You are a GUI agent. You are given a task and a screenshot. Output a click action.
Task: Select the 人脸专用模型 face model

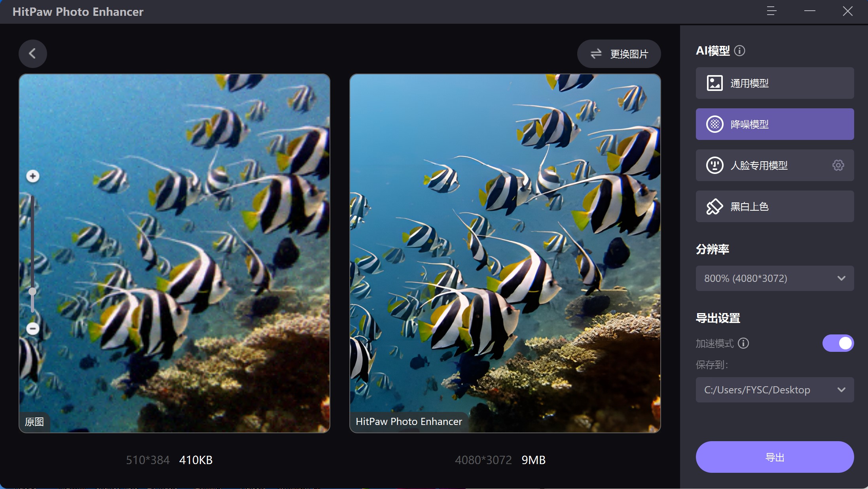[775, 165]
